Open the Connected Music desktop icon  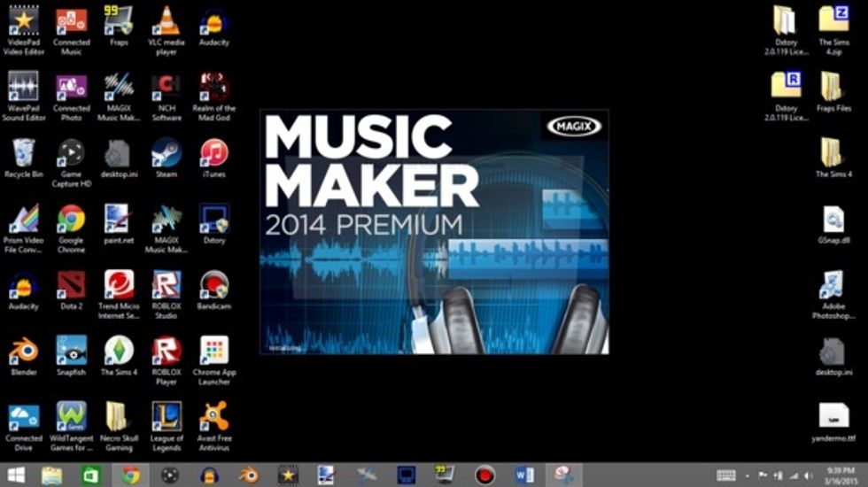(72, 30)
